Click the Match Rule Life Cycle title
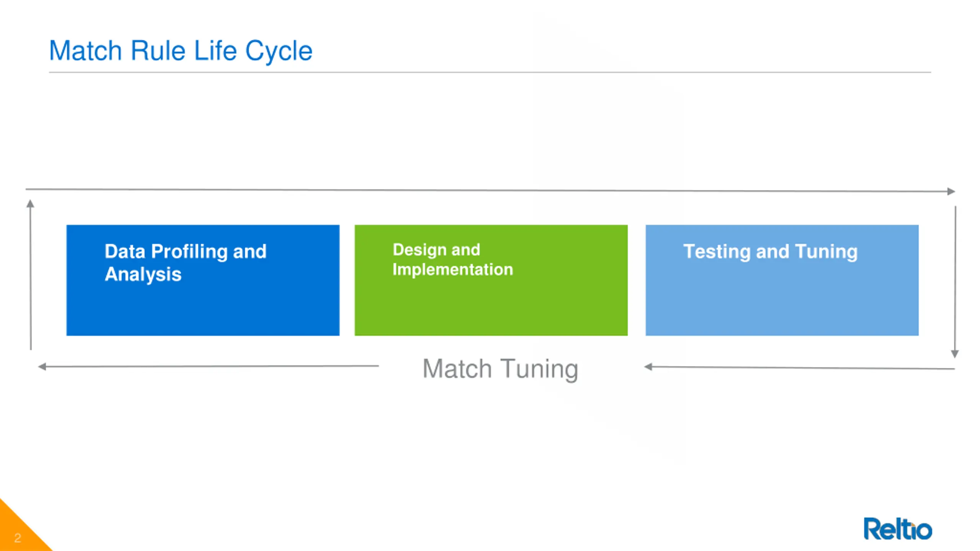This screenshot has height=551, width=980. 181,51
